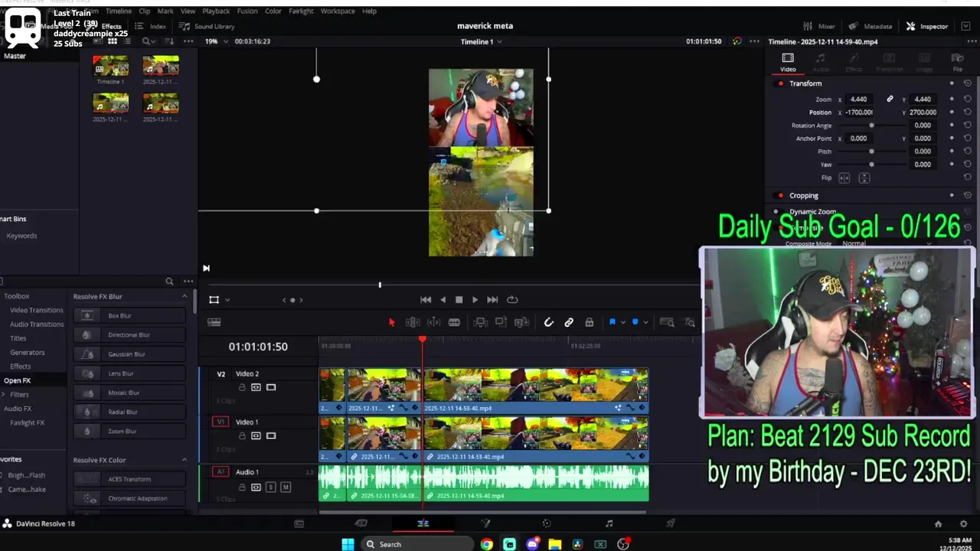This screenshot has width=980, height=551.
Task: Open the Fairlight page music-note icon
Action: pos(609,523)
